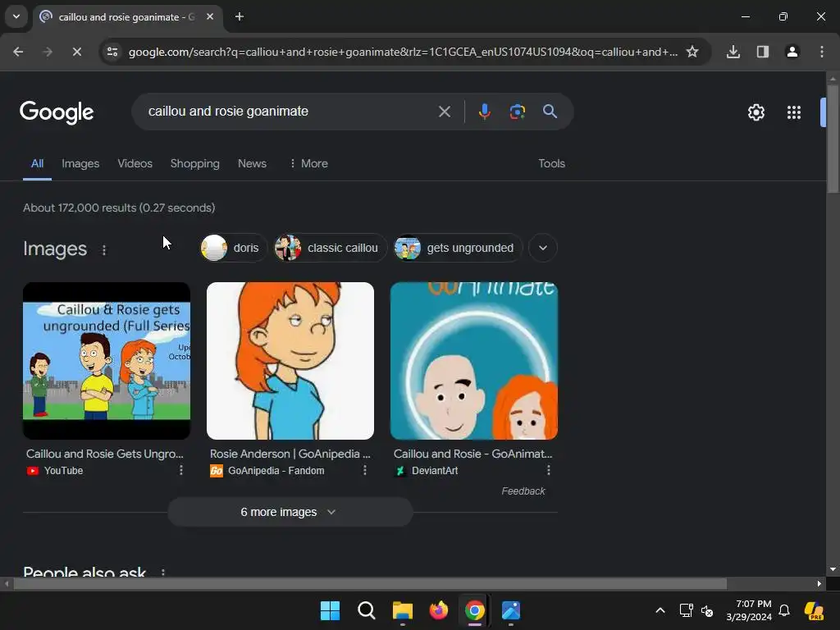Switch to the News tab
The width and height of the screenshot is (840, 630).
(252, 163)
